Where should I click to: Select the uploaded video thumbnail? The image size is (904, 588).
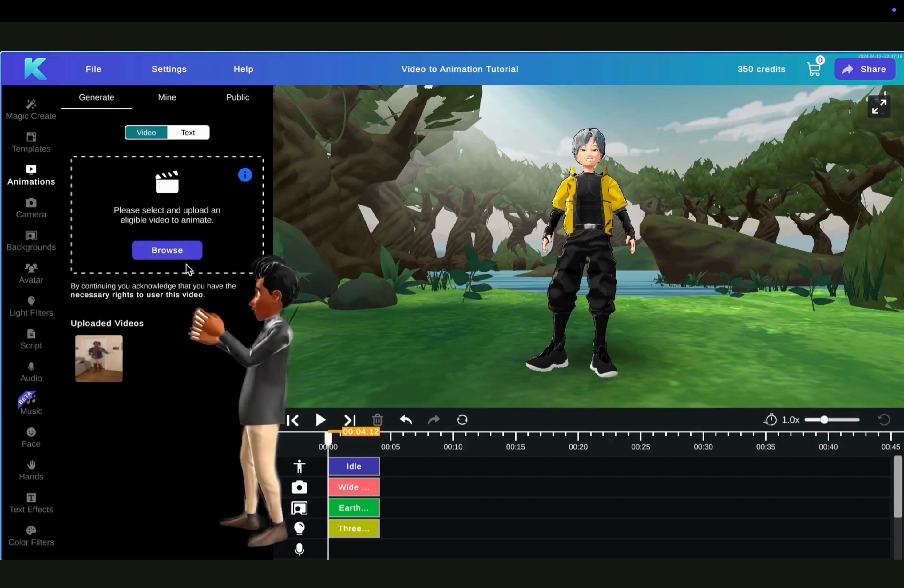tap(99, 358)
